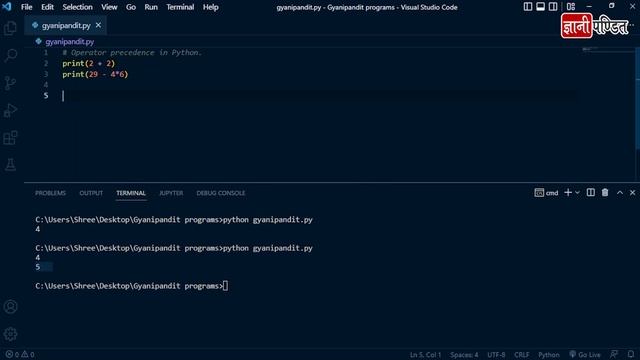This screenshot has height=360, width=640.
Task: Select the gyanipandit.py editor tab
Action: 66,25
